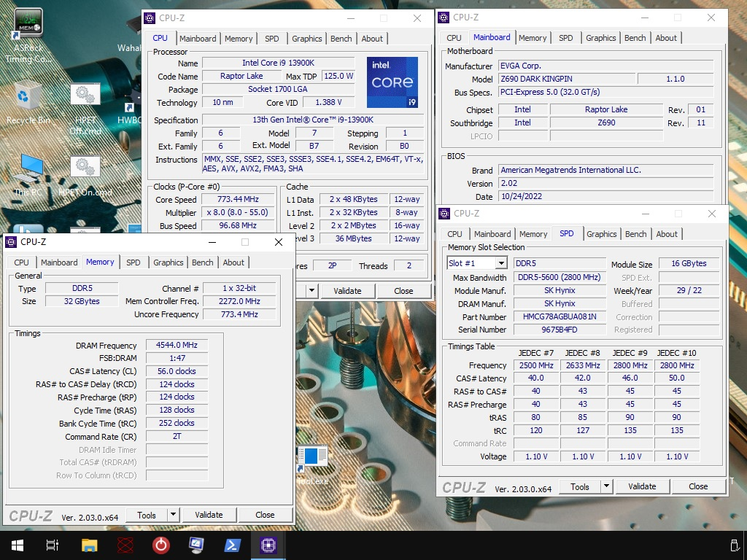Click the Tools button in the SPD window
The image size is (747, 560).
point(580,486)
